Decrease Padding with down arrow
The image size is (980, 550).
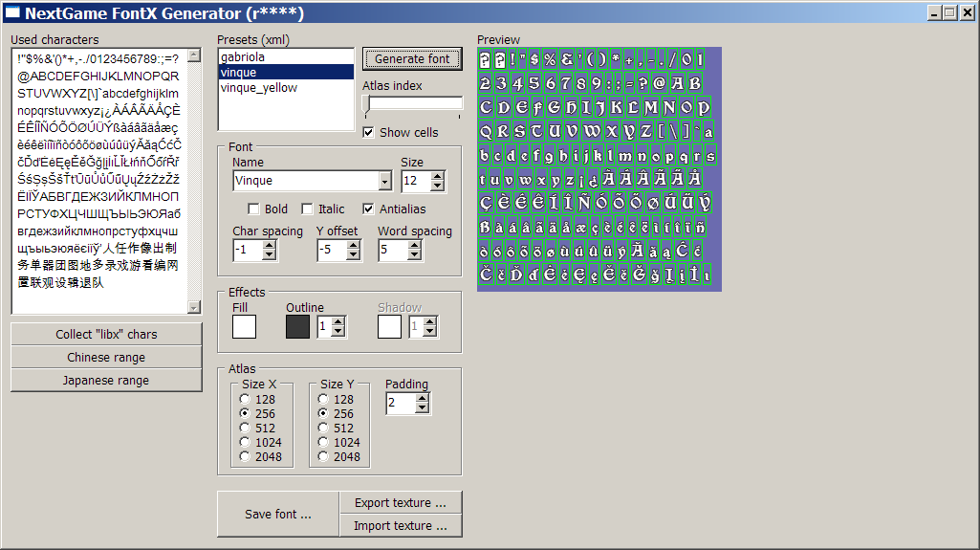[x=423, y=408]
